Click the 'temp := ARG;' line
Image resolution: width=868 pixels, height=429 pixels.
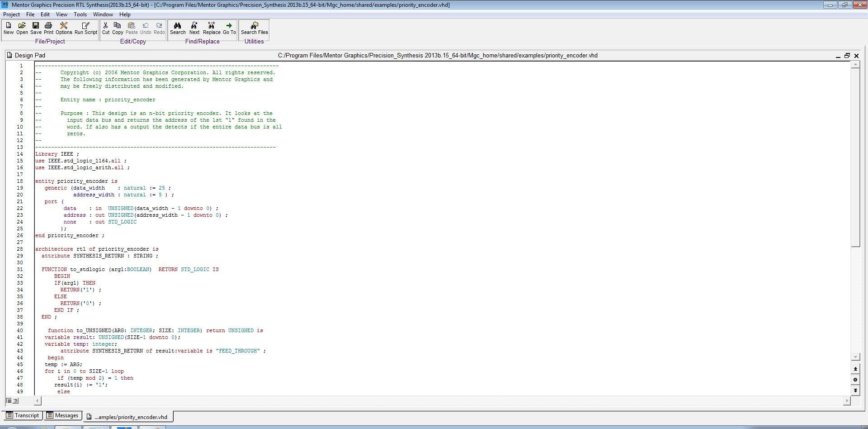pos(63,364)
